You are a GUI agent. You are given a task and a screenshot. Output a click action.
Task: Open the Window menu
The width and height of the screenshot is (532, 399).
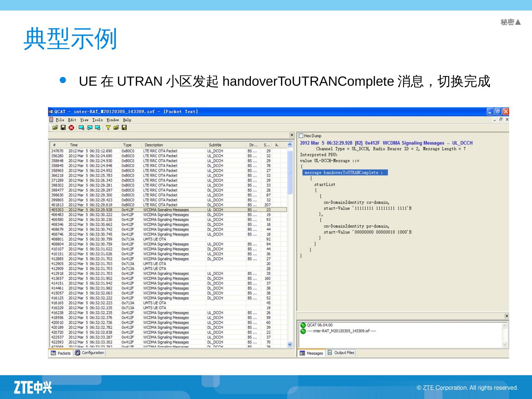(113, 120)
